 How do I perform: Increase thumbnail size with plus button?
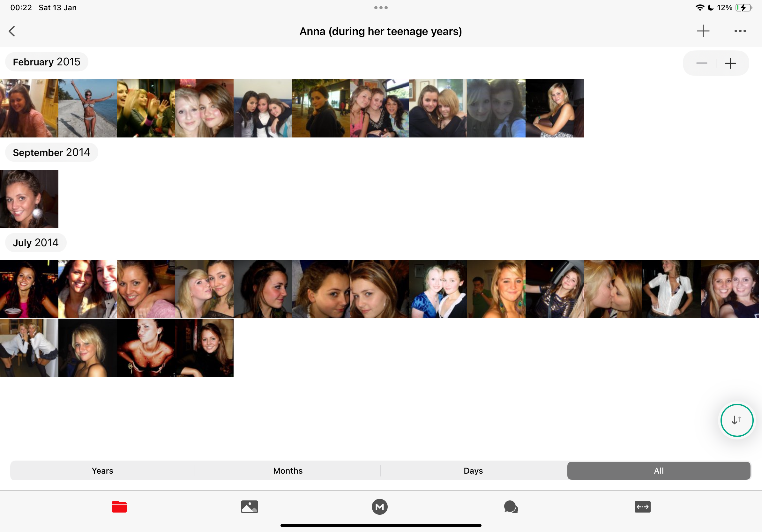click(730, 63)
